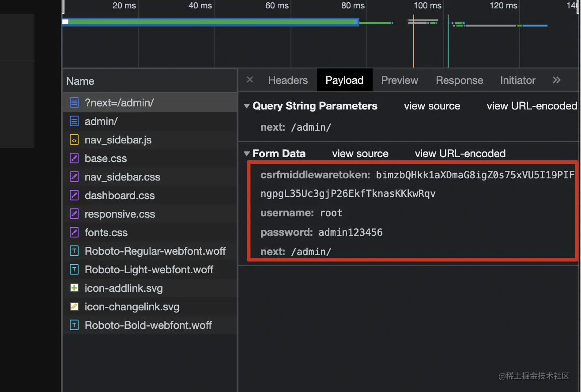Image resolution: width=581 pixels, height=392 pixels.
Task: Click the image icon beside icon-changelink.svg
Action: (x=74, y=307)
